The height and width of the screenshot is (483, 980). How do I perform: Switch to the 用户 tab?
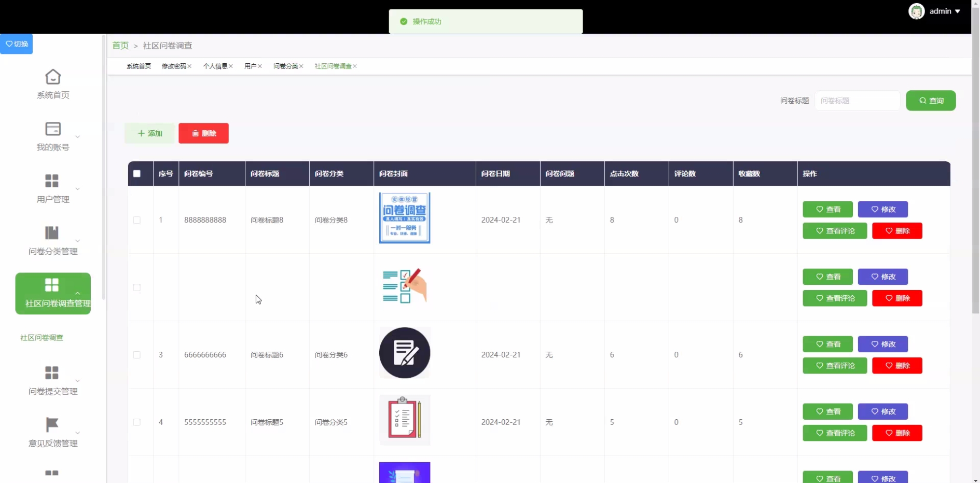250,66
